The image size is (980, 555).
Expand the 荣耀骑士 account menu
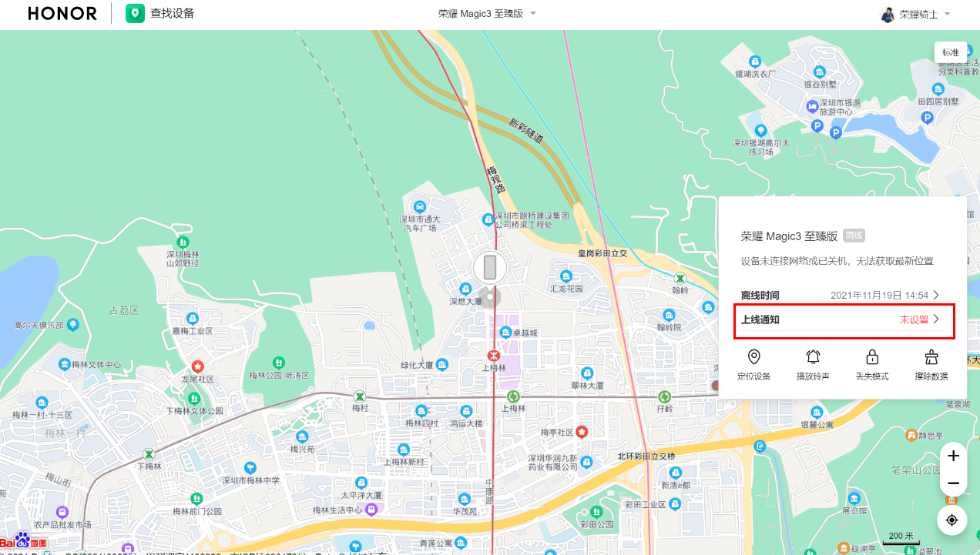point(947,14)
